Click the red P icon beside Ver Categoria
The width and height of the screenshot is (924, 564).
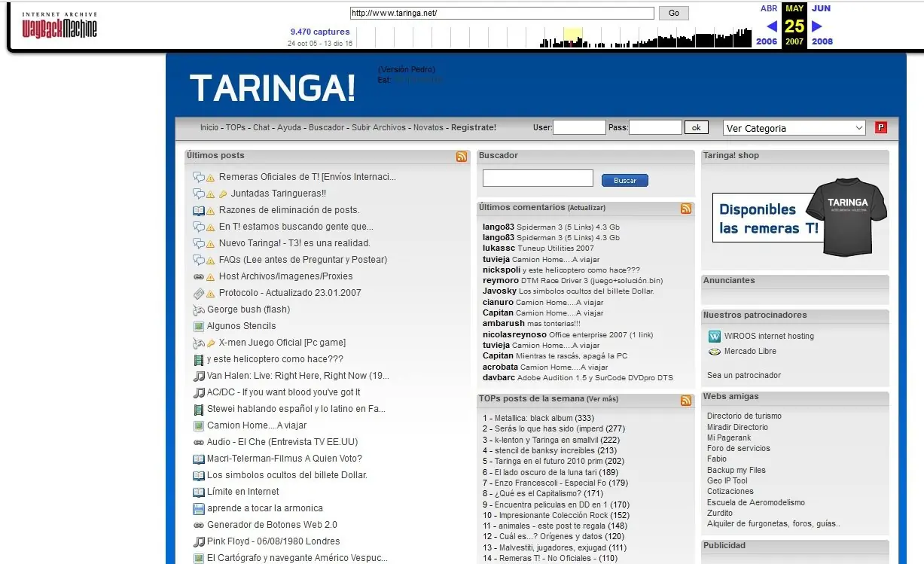[880, 128]
